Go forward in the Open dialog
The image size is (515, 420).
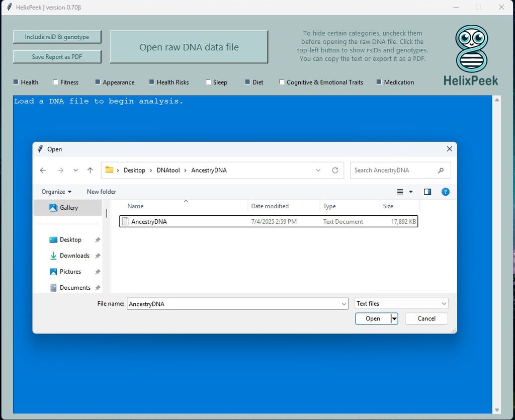click(x=60, y=170)
